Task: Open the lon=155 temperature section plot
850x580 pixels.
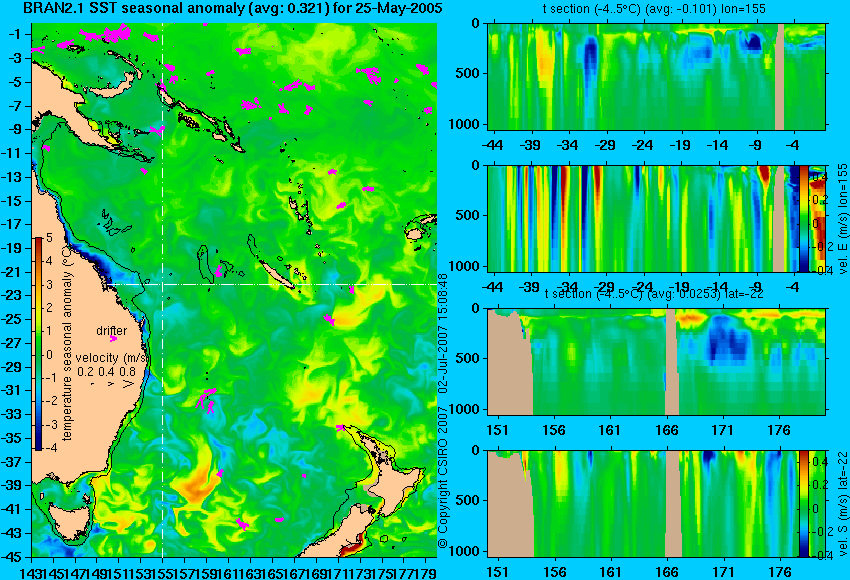Action: pyautogui.click(x=656, y=76)
